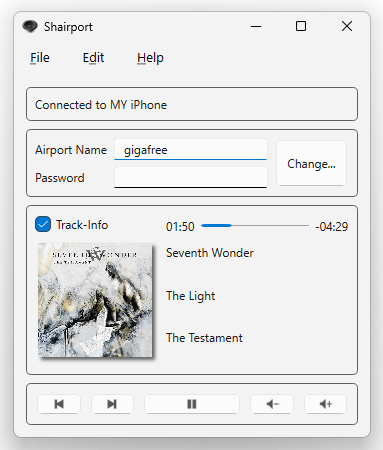The width and height of the screenshot is (383, 450).
Task: Lower volume with the speaker minus button
Action: pyautogui.click(x=272, y=404)
